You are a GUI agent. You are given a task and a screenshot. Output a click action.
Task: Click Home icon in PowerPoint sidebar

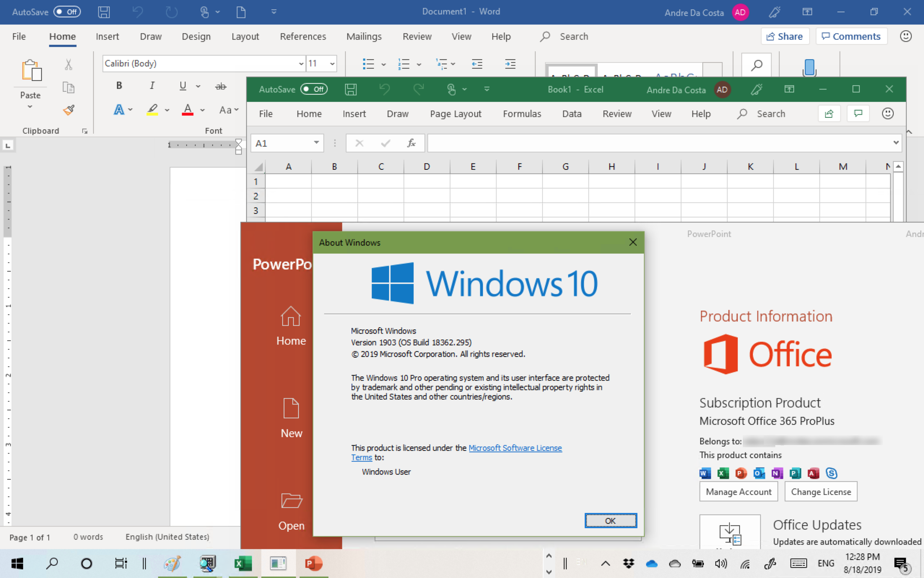(x=291, y=316)
